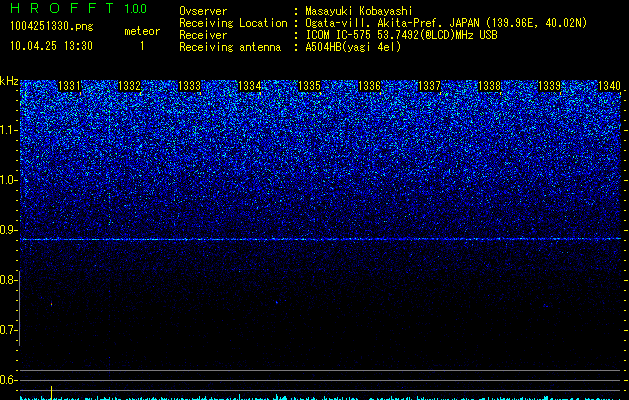The width and height of the screenshot is (629, 400).
Task: Click the 0.6 kHz axis label
Action: [8, 380]
